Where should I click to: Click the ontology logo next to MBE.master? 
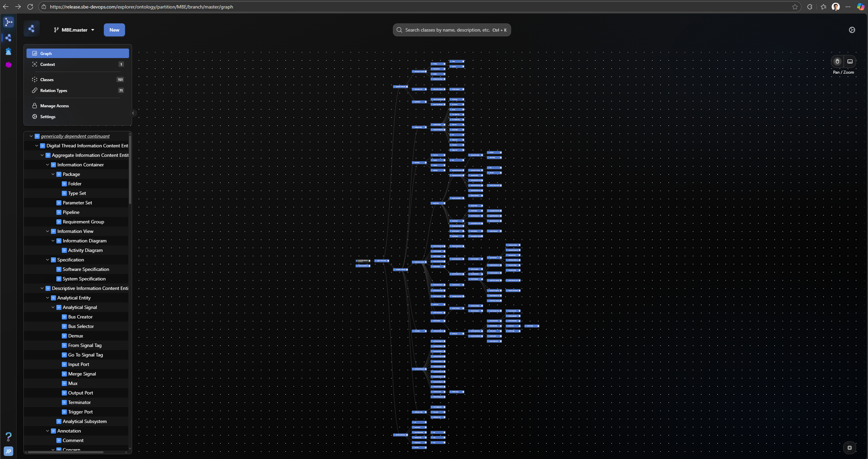coord(32,29)
